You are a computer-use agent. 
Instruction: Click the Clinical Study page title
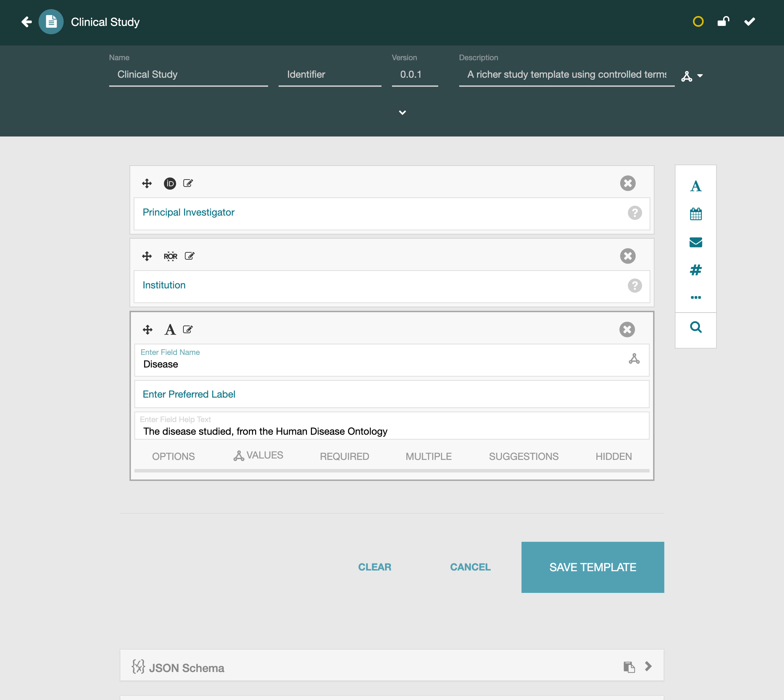[x=105, y=22]
